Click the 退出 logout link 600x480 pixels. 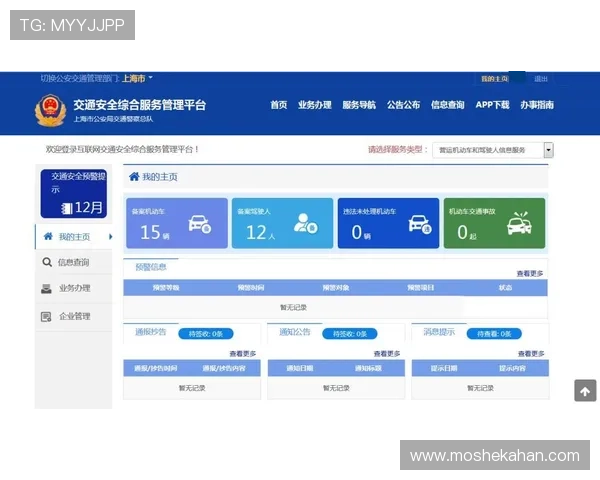click(541, 79)
